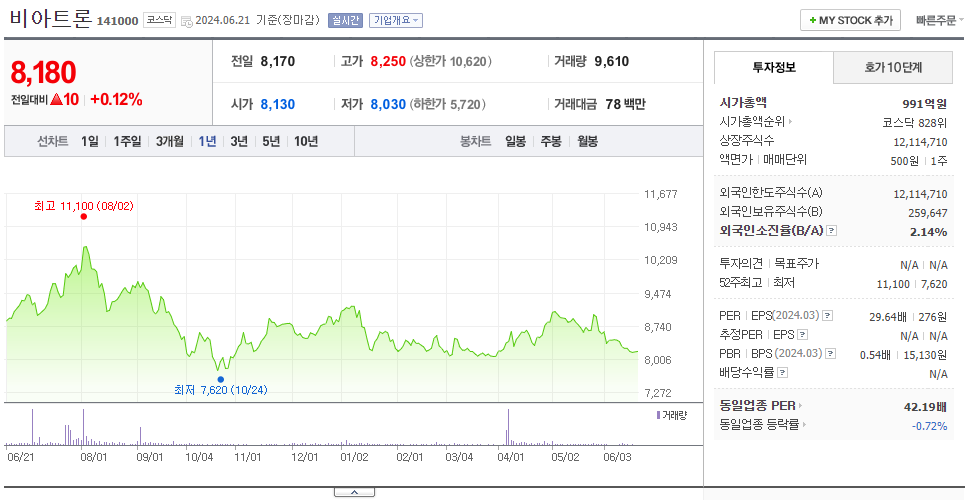Click the tall volume bar near 04/01
968x500 pixels.
tap(508, 427)
